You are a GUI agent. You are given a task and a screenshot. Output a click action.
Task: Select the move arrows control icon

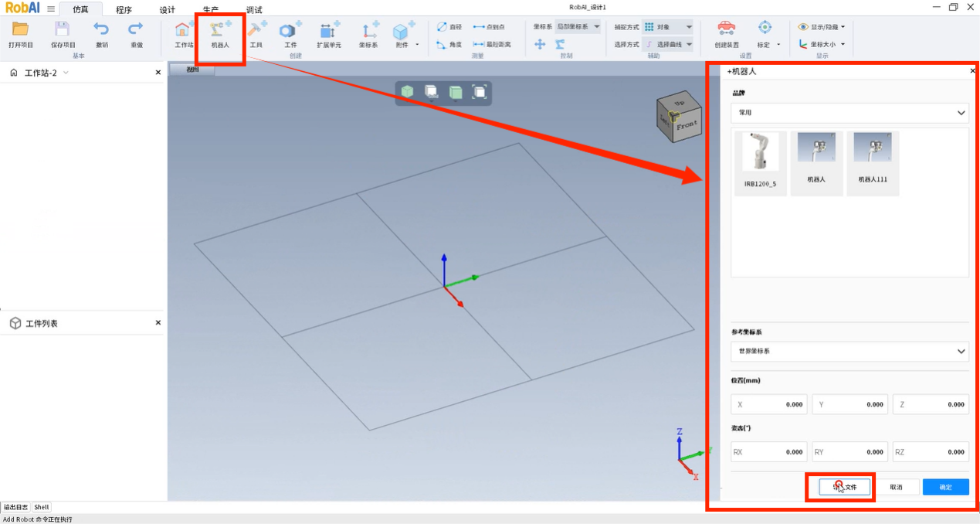[x=541, y=45]
